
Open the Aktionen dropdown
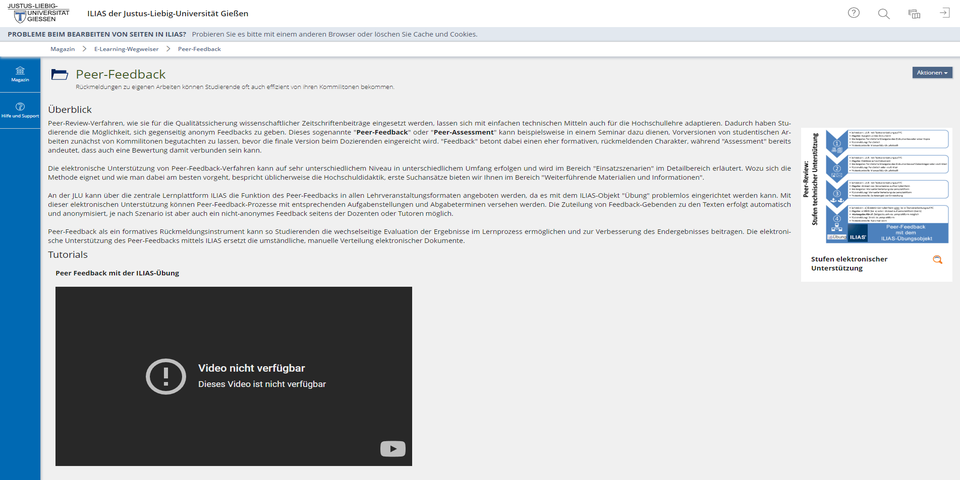pyautogui.click(x=932, y=72)
